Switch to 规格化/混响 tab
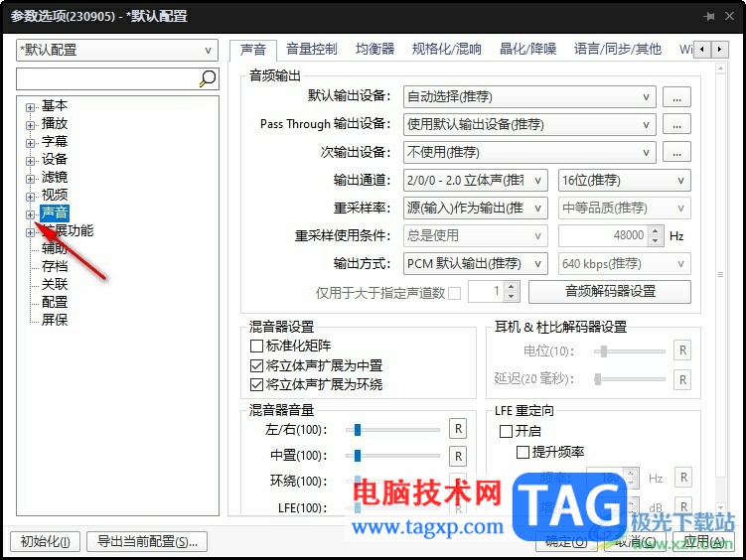This screenshot has width=746, height=560. [x=446, y=49]
